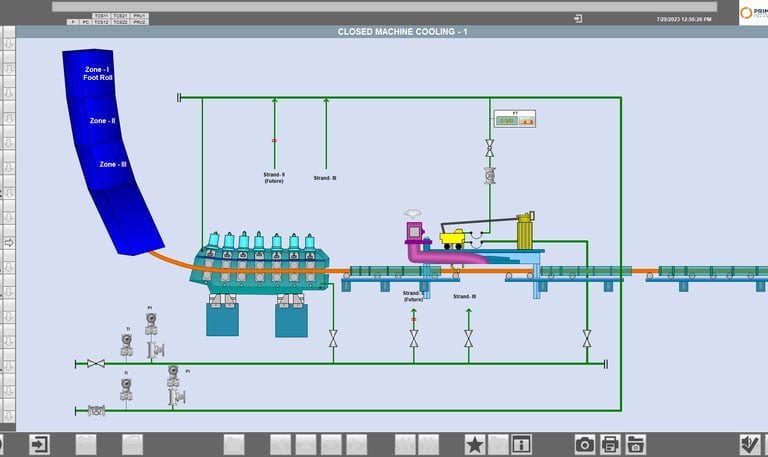Screen dimensions: 768x457
Task: Switch to the TCS11 tab
Action: [x=101, y=16]
